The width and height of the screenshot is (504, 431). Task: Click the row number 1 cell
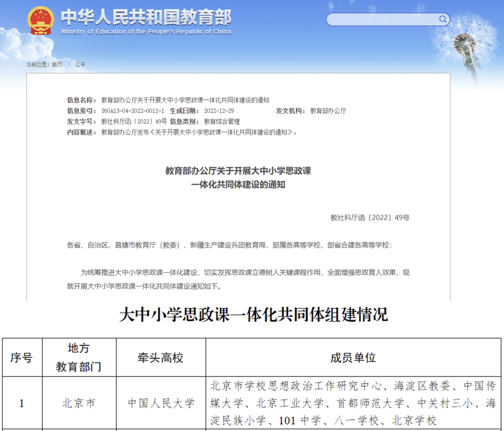22,403
